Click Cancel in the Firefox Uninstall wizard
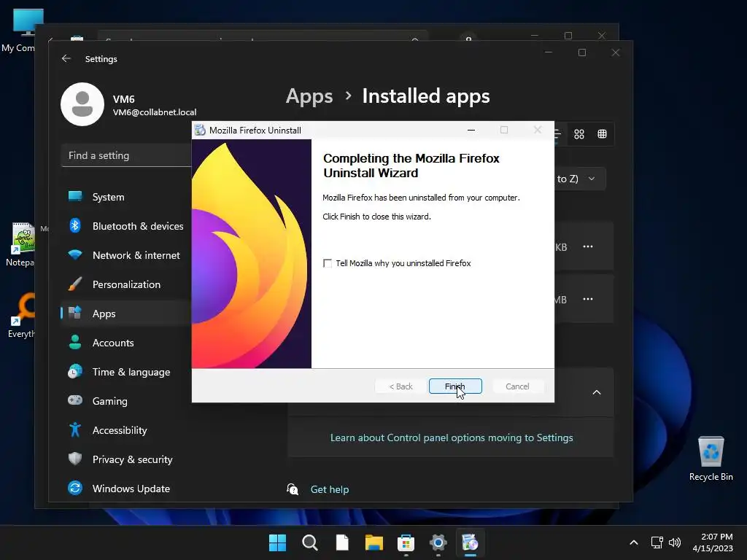Image resolution: width=747 pixels, height=560 pixels. [x=517, y=386]
